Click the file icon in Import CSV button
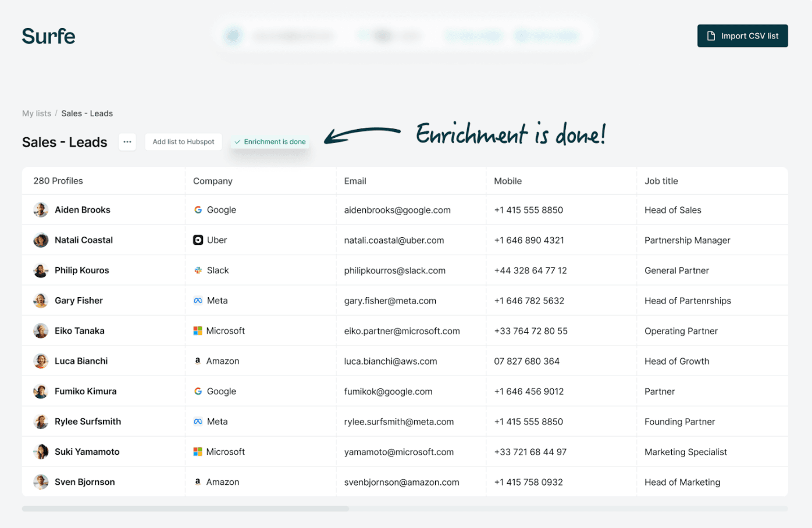This screenshot has height=528, width=812. tap(711, 36)
